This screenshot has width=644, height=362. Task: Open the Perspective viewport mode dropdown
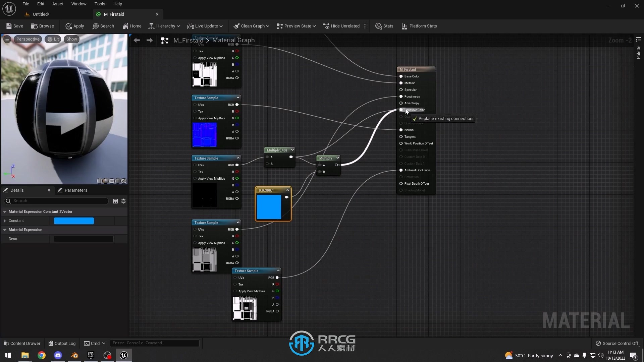click(x=28, y=39)
